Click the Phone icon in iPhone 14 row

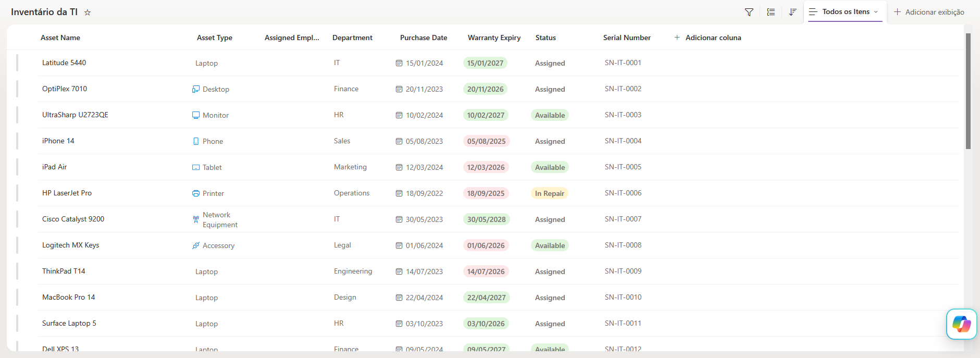click(x=196, y=141)
